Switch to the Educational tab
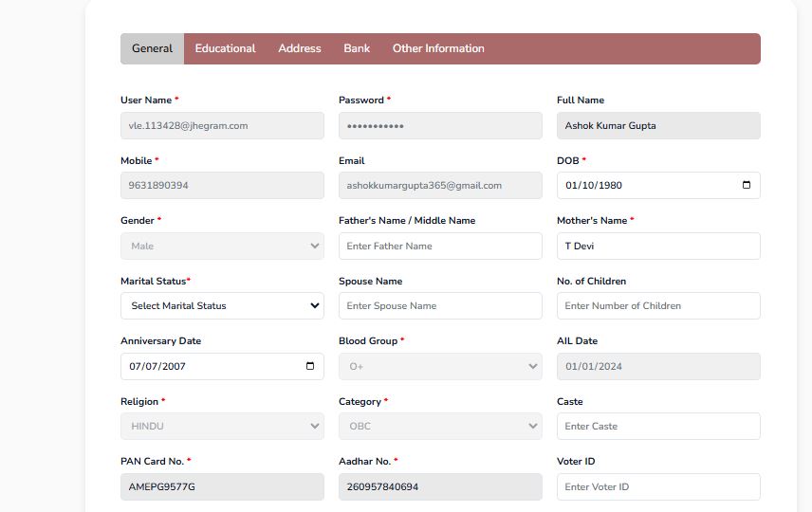 (225, 48)
